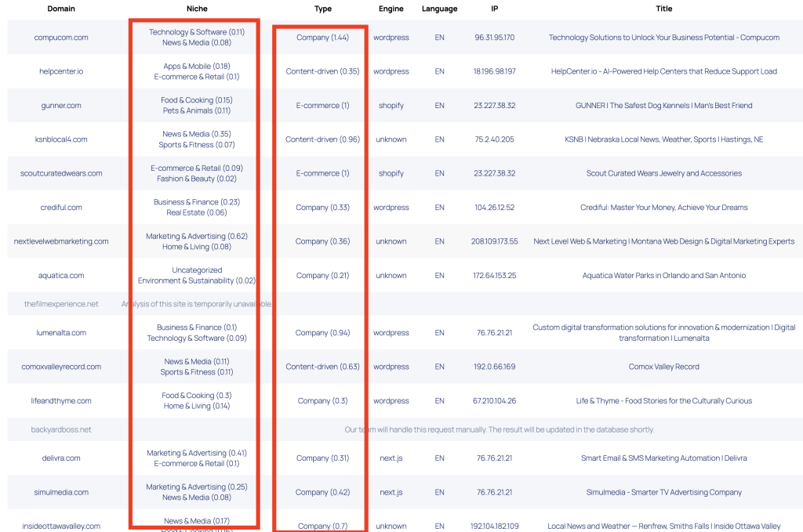Select the gunner.com domain cell
Viewport: 803px width, 532px height.
click(x=61, y=105)
